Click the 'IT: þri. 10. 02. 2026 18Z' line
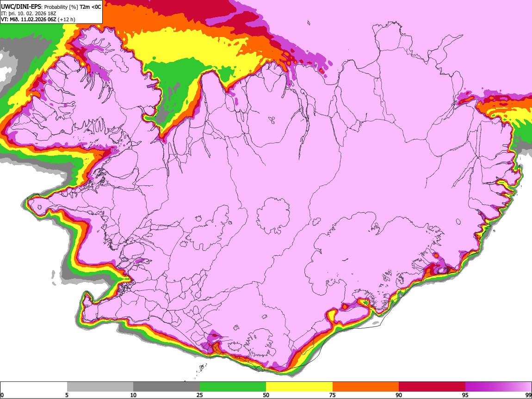 [29, 13]
